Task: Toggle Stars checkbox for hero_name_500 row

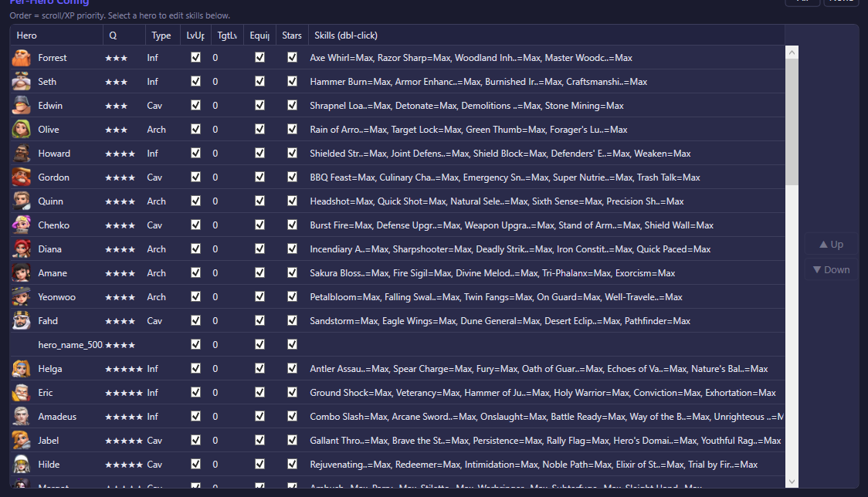Action: click(292, 344)
